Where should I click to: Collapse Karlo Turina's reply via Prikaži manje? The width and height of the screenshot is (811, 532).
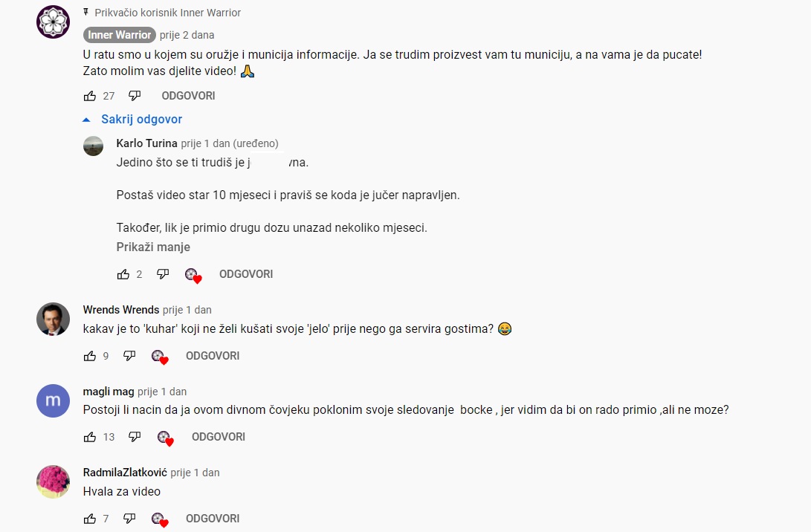pyautogui.click(x=153, y=247)
